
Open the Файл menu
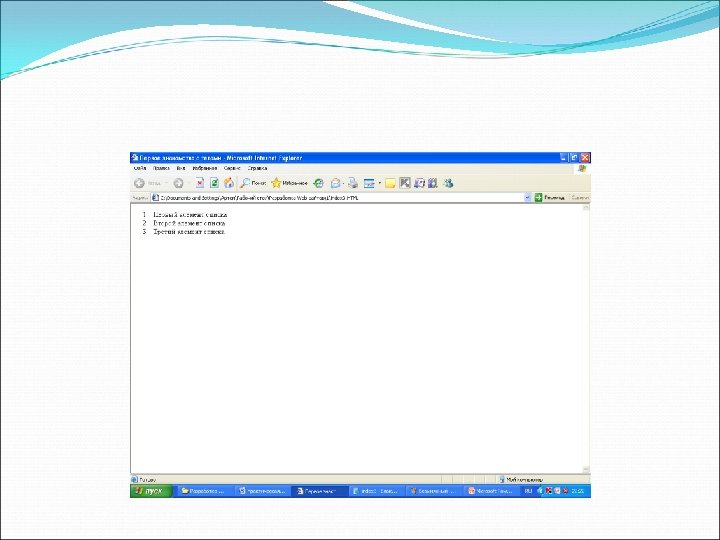(x=140, y=169)
